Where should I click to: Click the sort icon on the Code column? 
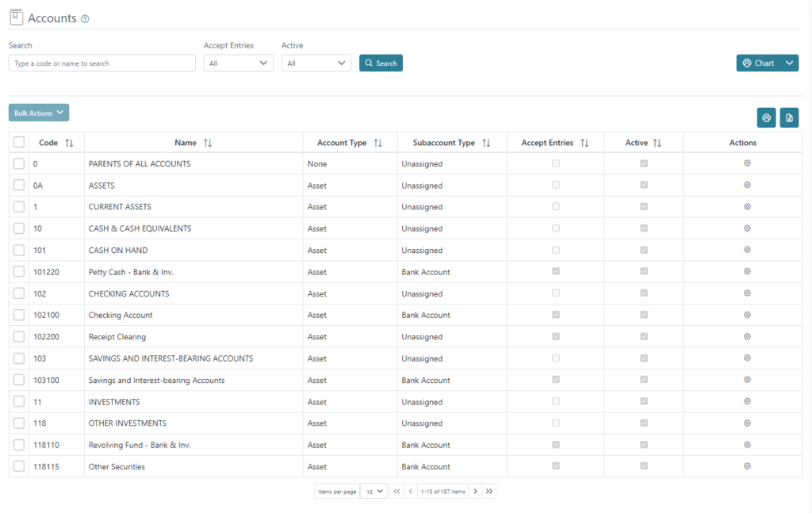click(70, 142)
